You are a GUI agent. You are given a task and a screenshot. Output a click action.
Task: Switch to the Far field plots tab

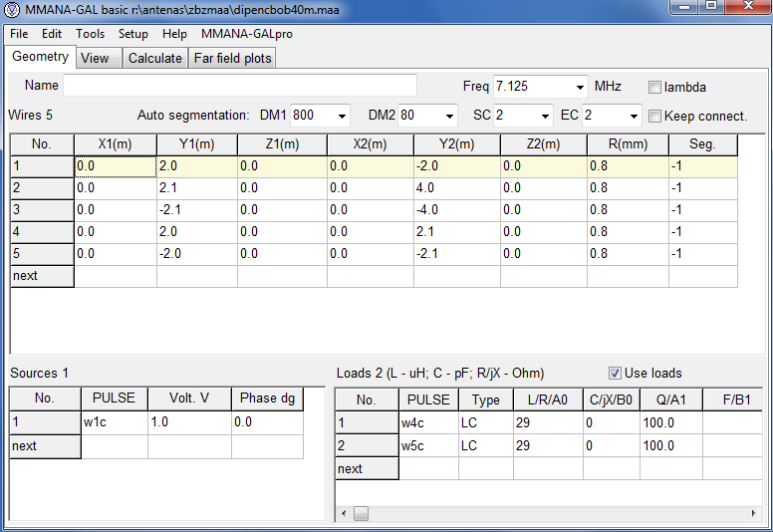tap(232, 58)
